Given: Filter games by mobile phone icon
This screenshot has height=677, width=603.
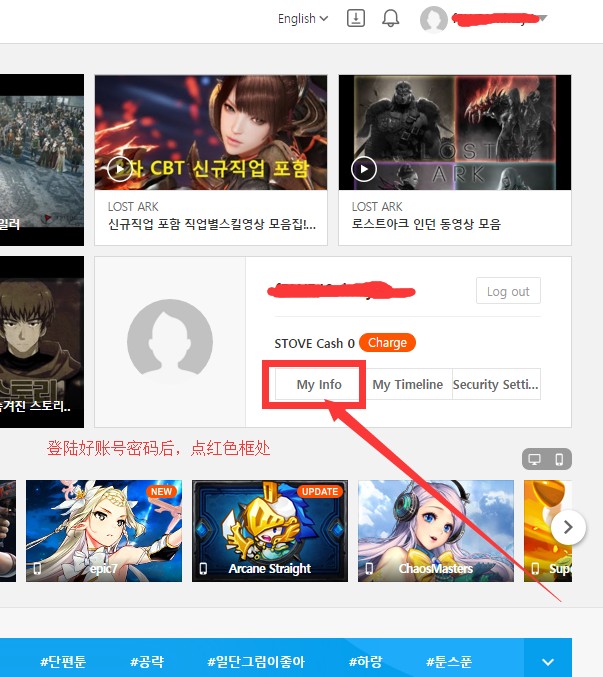Looking at the screenshot, I should [559, 459].
